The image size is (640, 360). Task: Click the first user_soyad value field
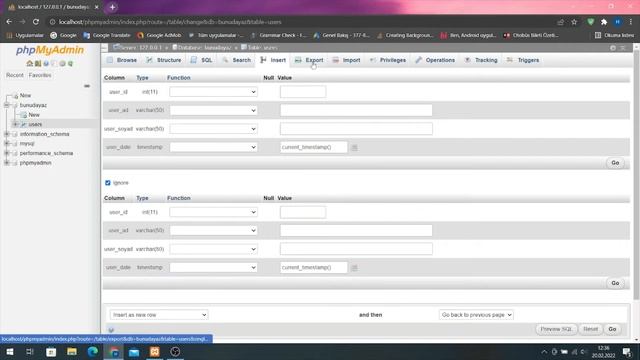tap(356, 129)
